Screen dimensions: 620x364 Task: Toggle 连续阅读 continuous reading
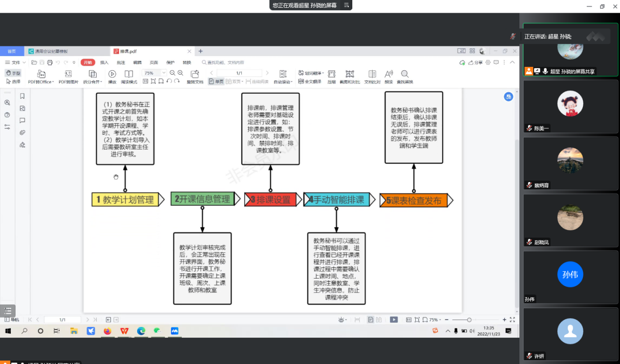coord(257,81)
